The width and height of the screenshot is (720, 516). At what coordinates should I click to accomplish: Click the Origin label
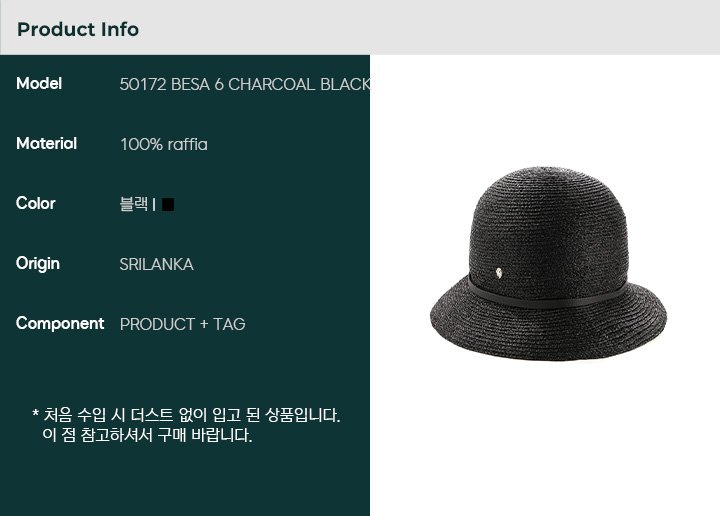(x=38, y=264)
